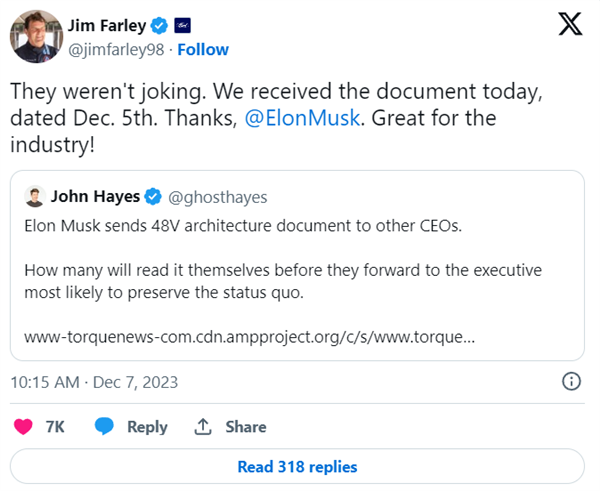Open the @ghosthayes quoted handle

pos(213,195)
